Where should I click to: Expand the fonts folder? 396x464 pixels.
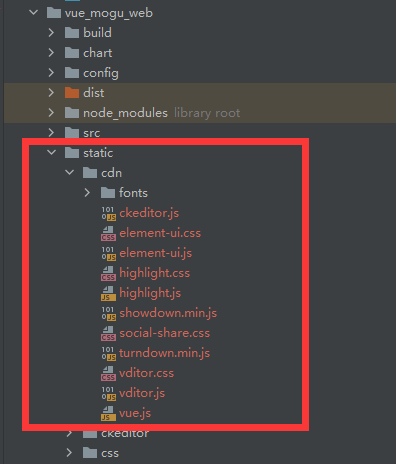87,193
